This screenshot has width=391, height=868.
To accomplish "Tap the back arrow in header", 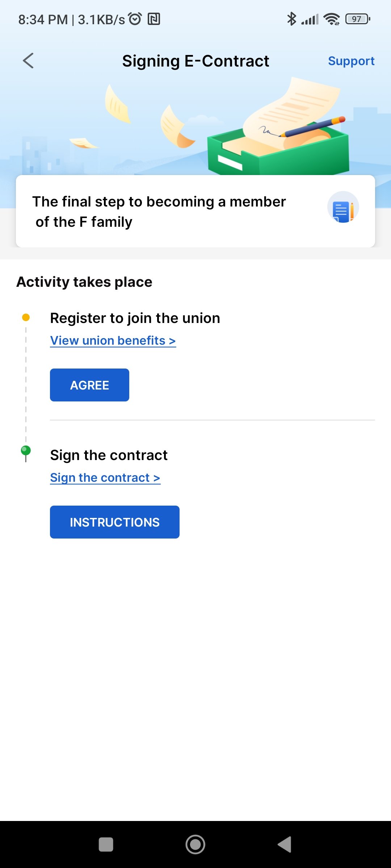I will coord(28,61).
